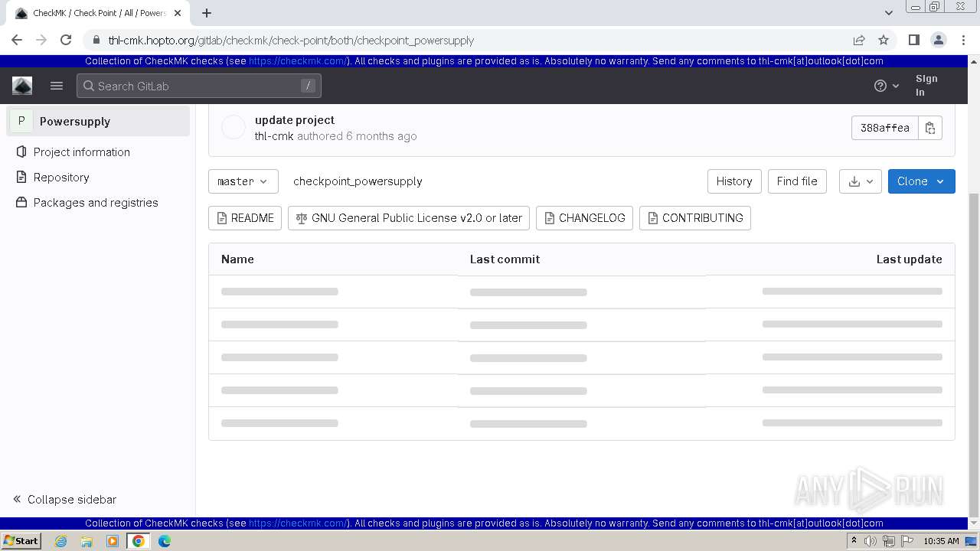
Task: Click checkpoint_powersupply breadcrumb path
Action: [x=358, y=181]
